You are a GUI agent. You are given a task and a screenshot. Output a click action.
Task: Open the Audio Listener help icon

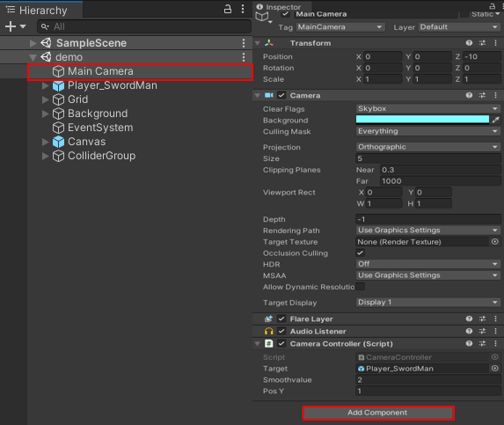[469, 331]
